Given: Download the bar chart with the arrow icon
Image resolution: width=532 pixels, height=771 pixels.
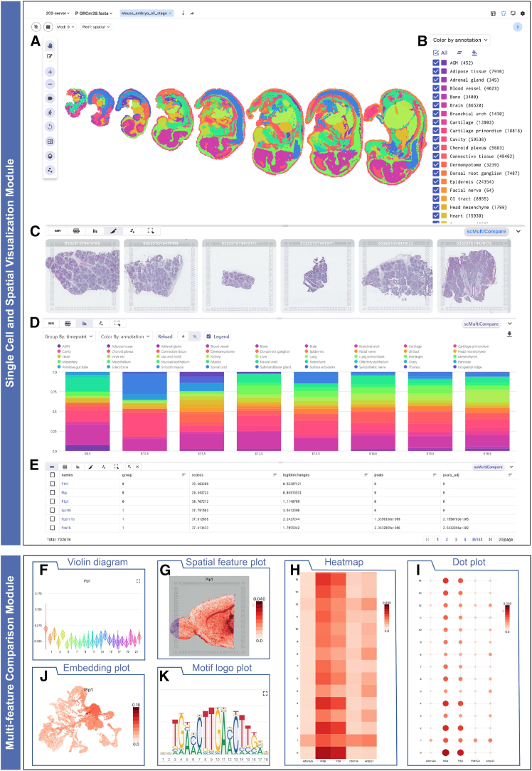Looking at the screenshot, I should pyautogui.click(x=509, y=334).
